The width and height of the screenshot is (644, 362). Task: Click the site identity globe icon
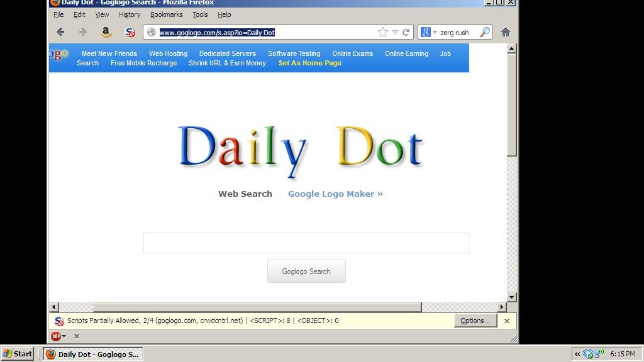click(152, 33)
